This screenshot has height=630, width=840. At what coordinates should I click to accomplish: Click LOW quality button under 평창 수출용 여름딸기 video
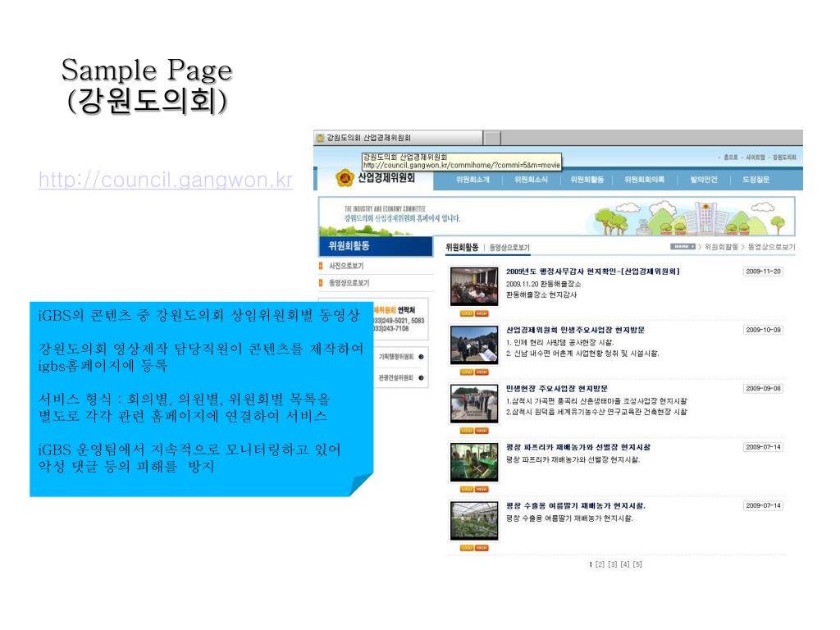click(x=467, y=547)
